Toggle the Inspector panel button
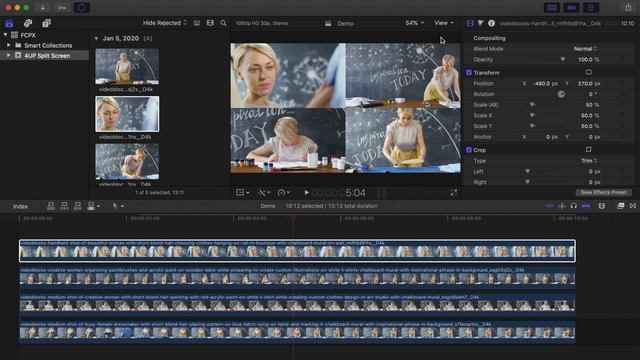This screenshot has height=360, width=640. pyautogui.click(x=591, y=7)
